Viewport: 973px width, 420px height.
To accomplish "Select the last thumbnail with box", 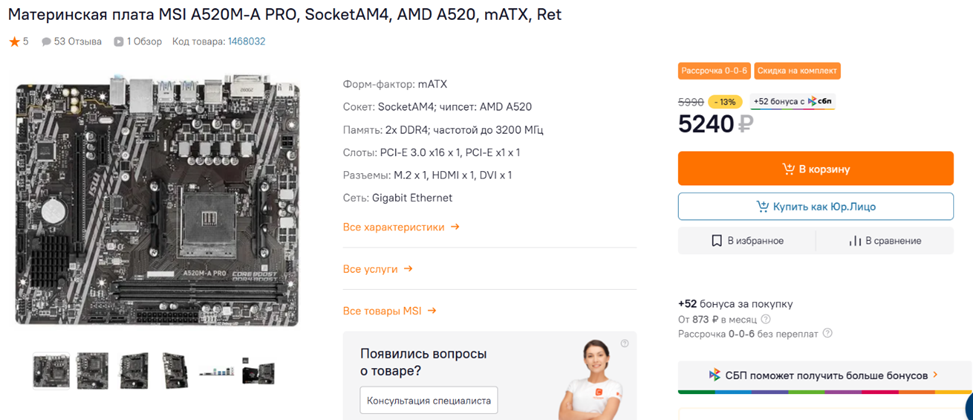I will coord(258,371).
